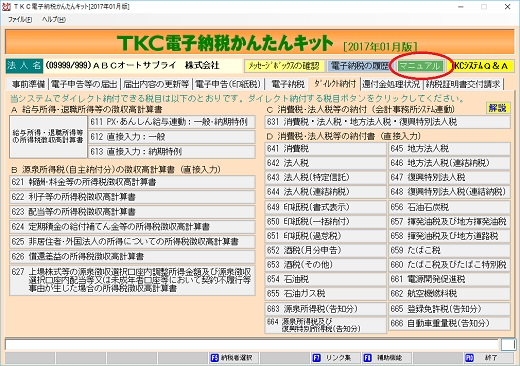Screen dimensions: 520x366
Task: Select 645 地方法人税 button
Action: tap(449, 149)
